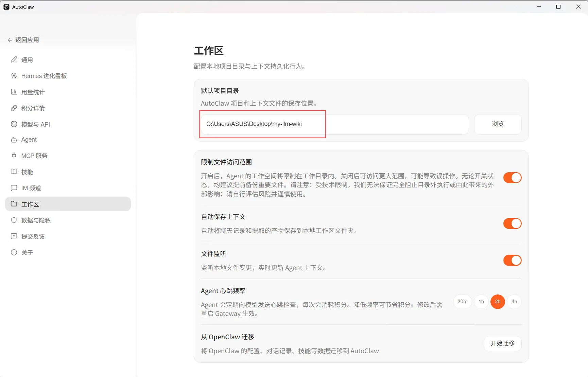Select the 30m heartbeat frequency option
Viewport: 588px width, 377px height.
click(463, 302)
